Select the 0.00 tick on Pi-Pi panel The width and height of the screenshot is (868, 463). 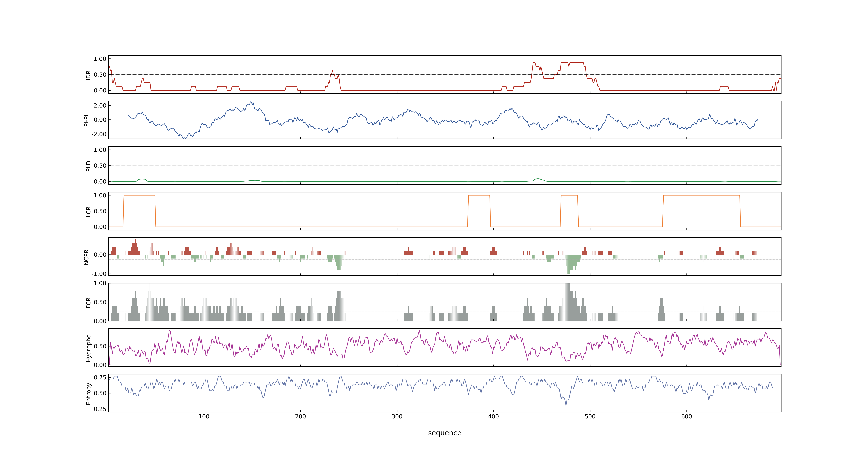(100, 120)
